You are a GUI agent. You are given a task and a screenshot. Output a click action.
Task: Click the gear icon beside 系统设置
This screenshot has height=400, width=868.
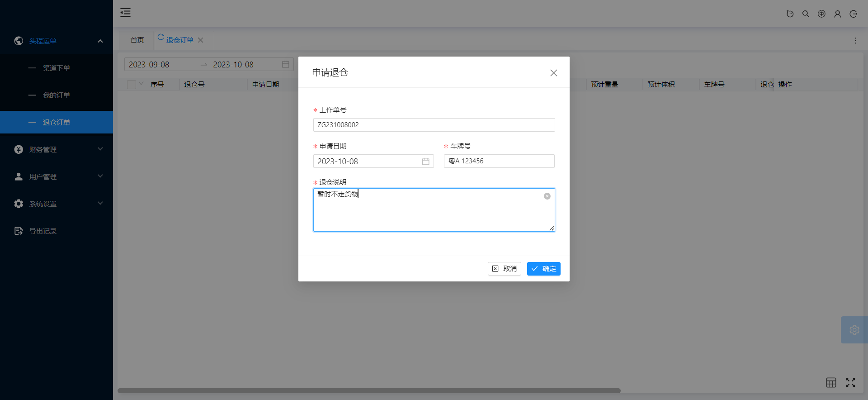19,204
